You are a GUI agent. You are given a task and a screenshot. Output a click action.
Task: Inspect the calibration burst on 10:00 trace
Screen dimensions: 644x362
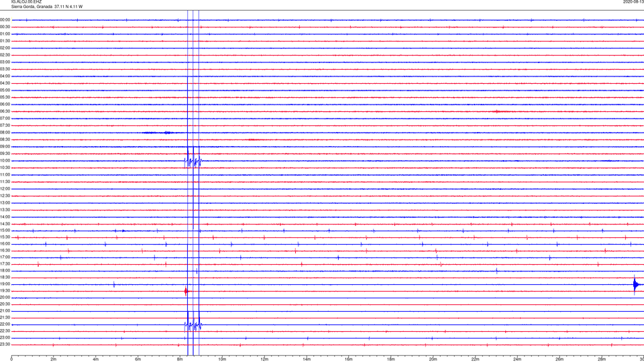click(x=193, y=161)
